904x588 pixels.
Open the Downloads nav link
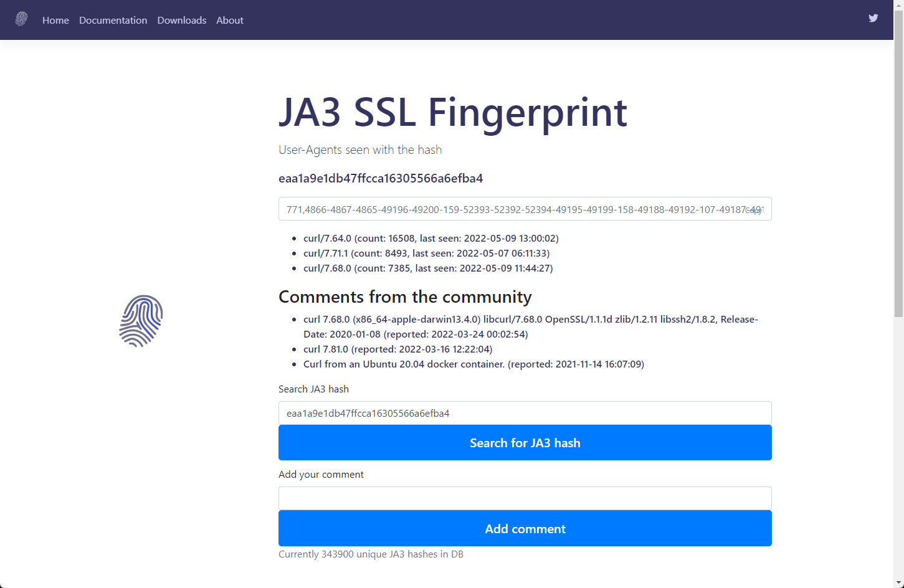[x=182, y=20]
